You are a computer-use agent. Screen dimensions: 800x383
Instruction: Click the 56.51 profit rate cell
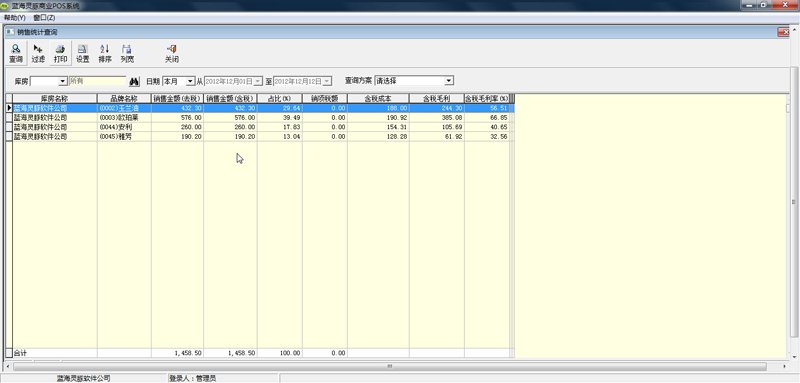[x=487, y=108]
